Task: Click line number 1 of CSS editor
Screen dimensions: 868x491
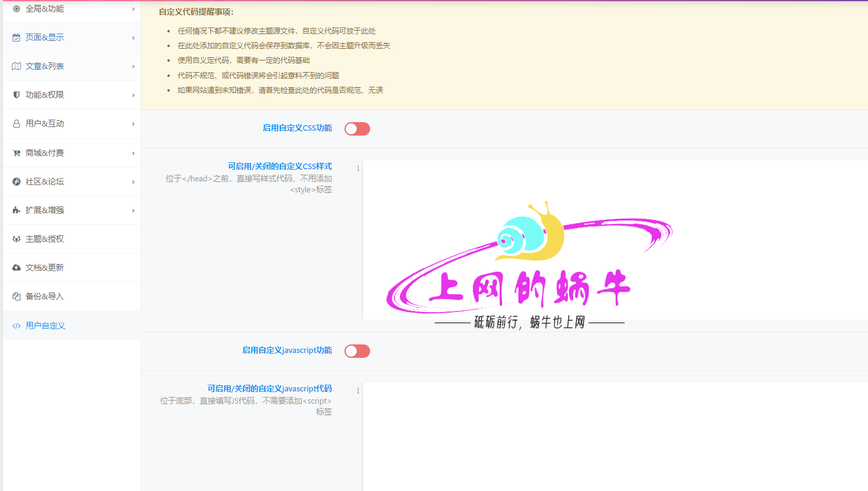Action: click(x=358, y=169)
